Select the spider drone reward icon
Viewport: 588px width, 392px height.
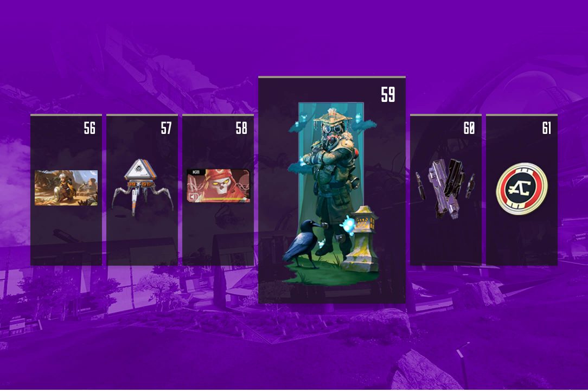[143, 187]
